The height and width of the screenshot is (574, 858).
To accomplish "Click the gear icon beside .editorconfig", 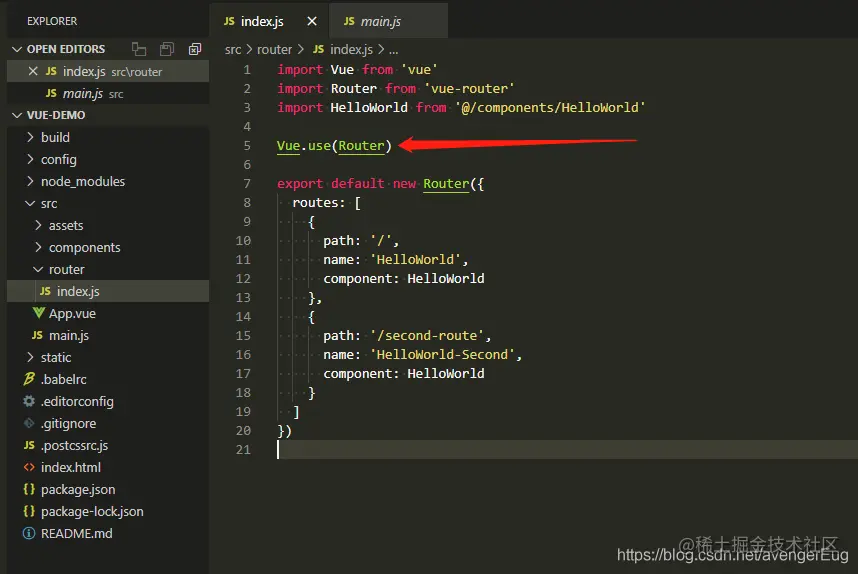I will coord(29,401).
